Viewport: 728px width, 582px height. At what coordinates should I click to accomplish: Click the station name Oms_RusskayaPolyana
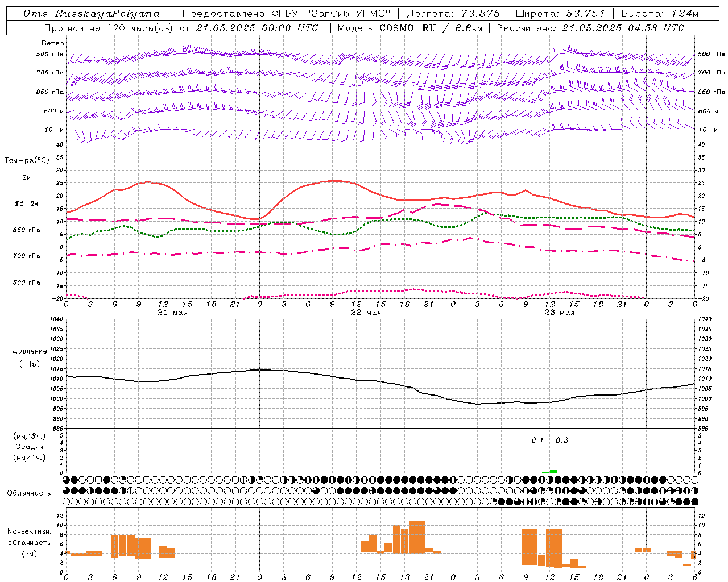[92, 14]
